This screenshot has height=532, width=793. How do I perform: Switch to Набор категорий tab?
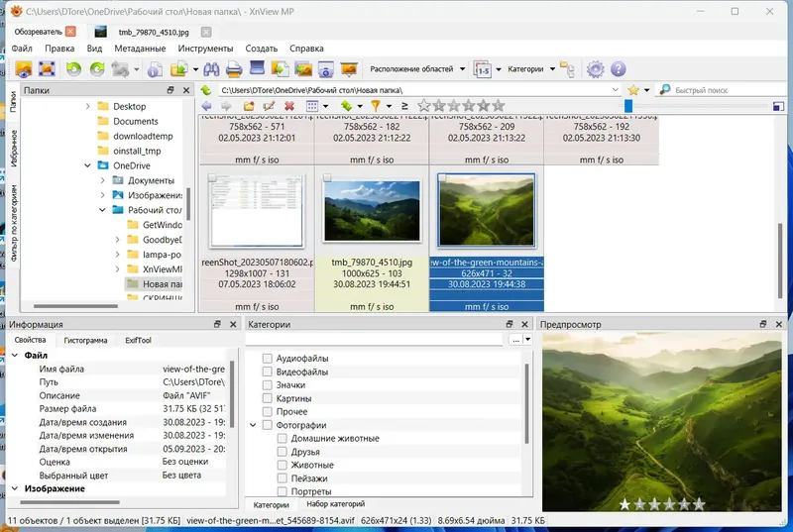[335, 504]
